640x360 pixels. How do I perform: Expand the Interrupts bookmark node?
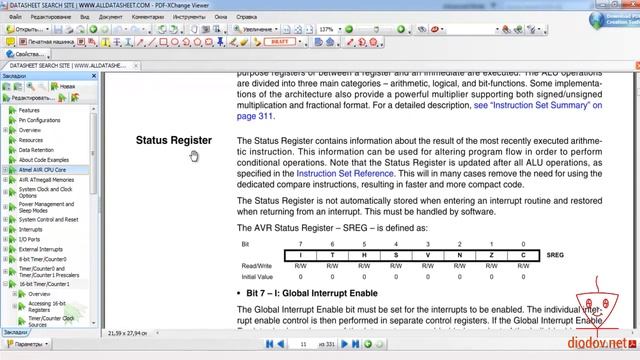pyautogui.click(x=5, y=229)
